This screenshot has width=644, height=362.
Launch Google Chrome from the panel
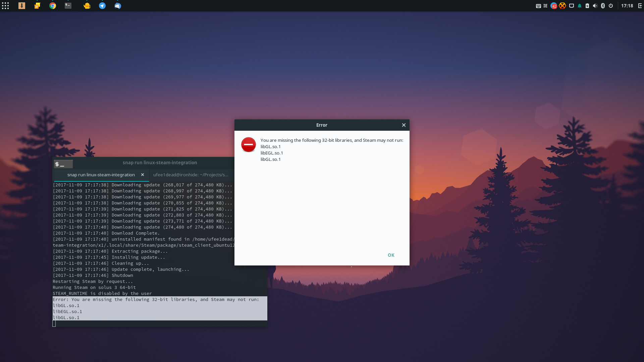[53, 6]
